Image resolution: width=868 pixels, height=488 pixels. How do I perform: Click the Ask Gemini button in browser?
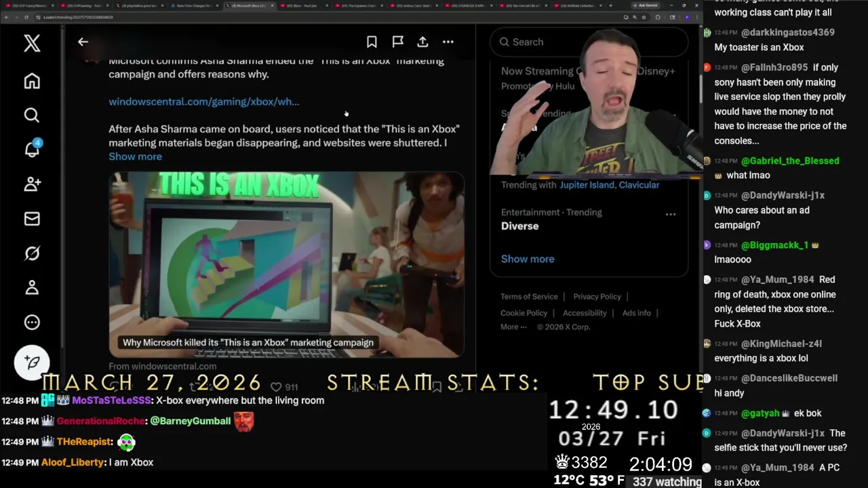tap(644, 5)
